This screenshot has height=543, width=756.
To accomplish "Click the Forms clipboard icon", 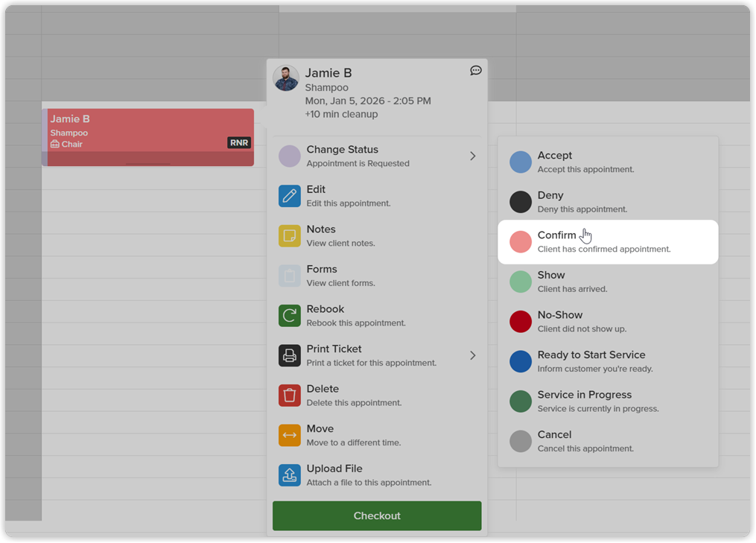I will (x=289, y=276).
